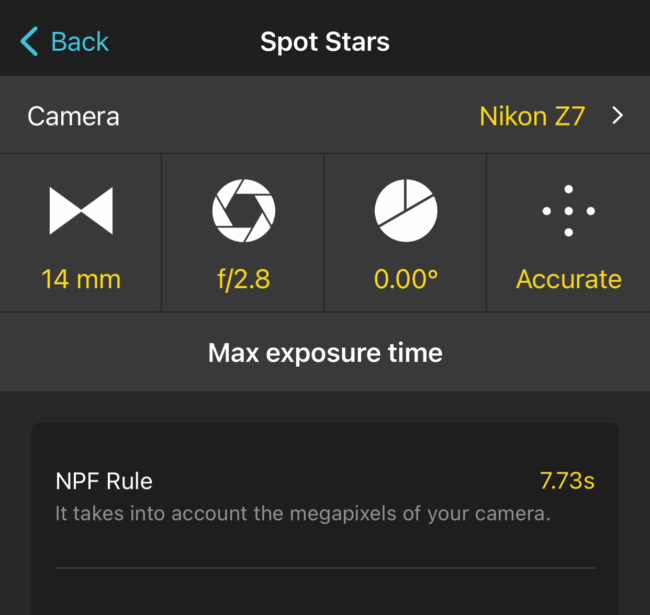Change the 14 mm focal length value
This screenshot has height=615, width=650.
(x=81, y=279)
